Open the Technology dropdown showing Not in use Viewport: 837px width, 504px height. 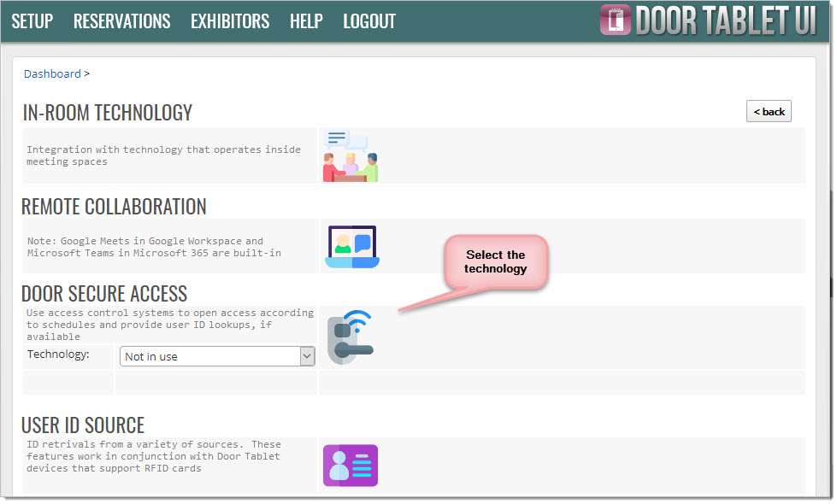coord(217,356)
